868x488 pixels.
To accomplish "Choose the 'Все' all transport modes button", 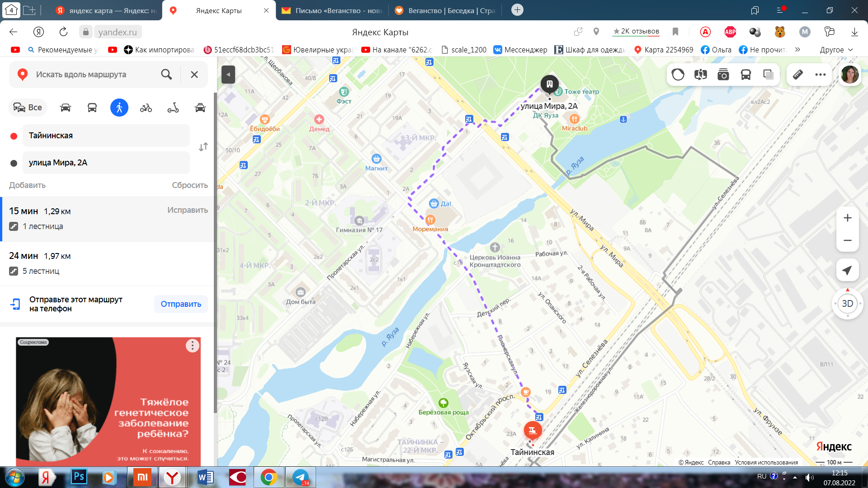I will 28,108.
